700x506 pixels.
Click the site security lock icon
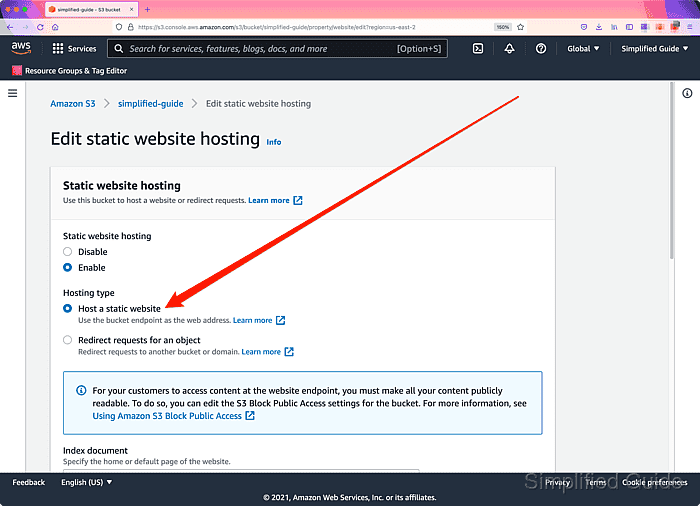coord(130,27)
